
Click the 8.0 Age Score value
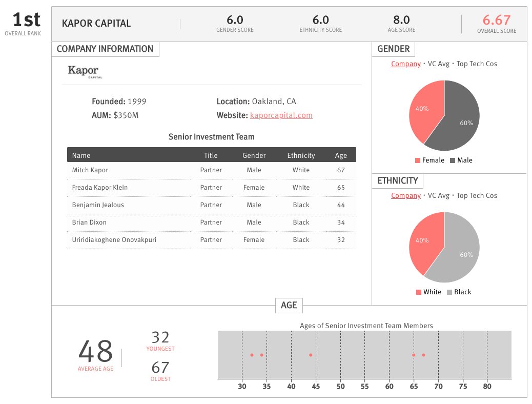click(401, 20)
